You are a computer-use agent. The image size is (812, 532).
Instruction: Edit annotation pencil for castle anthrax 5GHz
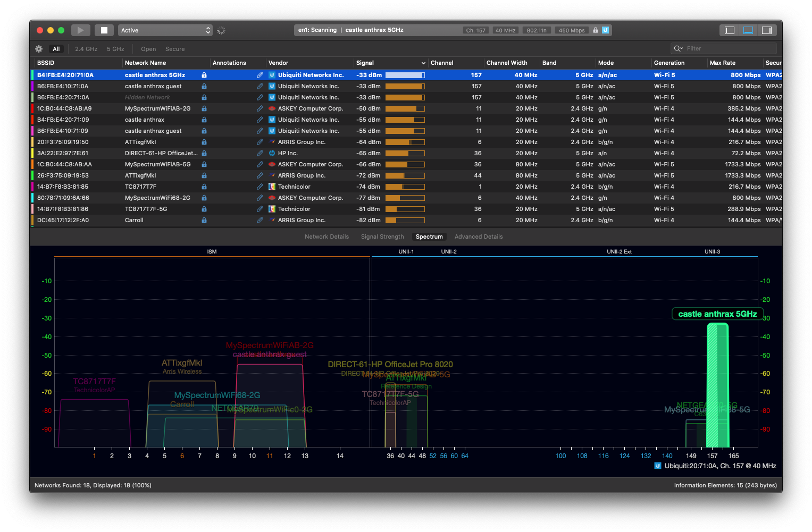[259, 75]
